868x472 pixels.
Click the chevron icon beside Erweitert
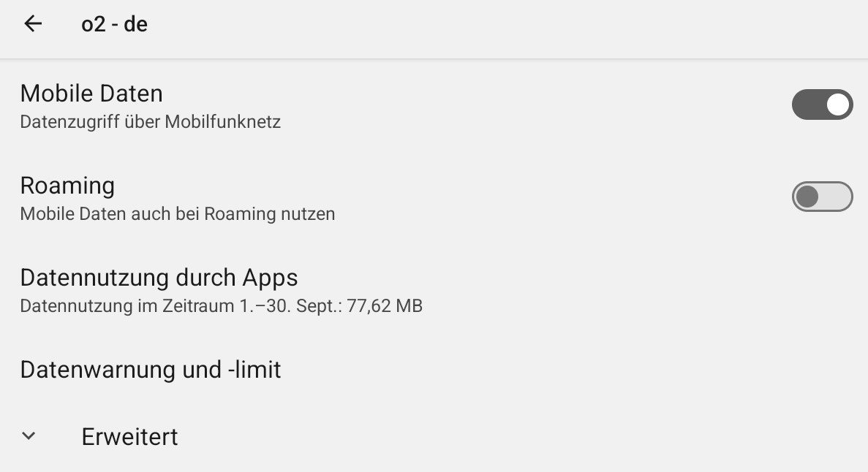click(x=29, y=436)
